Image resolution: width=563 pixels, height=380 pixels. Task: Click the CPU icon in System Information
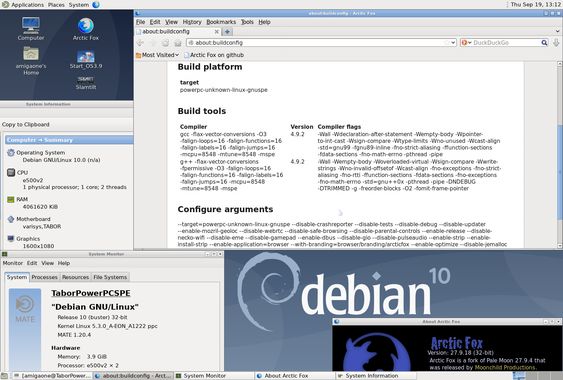pos(11,172)
